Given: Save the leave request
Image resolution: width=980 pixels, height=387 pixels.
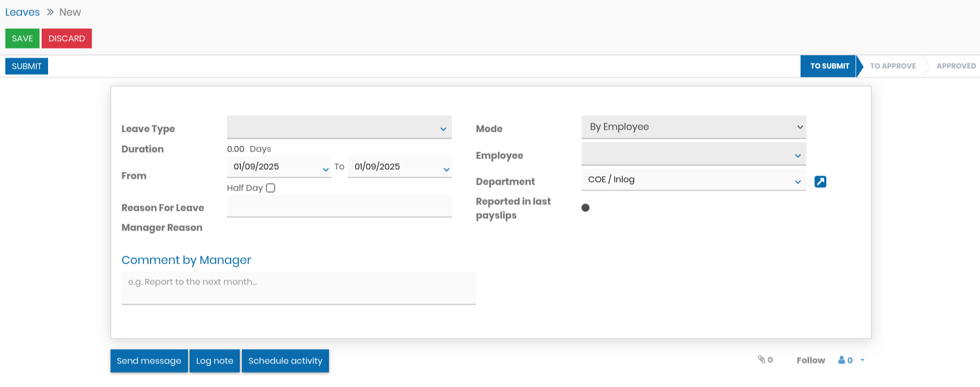Looking at the screenshot, I should 22,38.
